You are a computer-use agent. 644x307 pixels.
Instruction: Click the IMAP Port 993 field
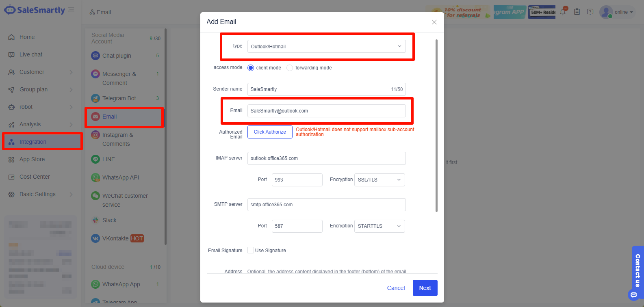point(297,179)
